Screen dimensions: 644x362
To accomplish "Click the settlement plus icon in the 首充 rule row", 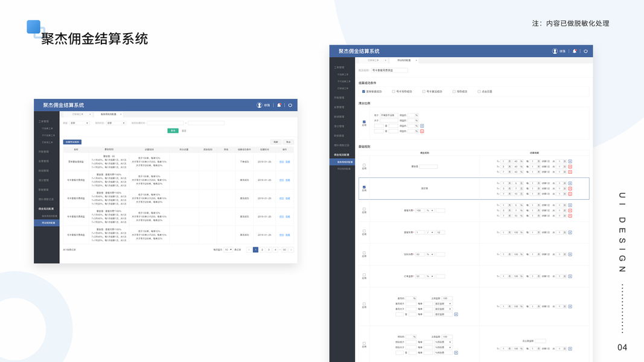I will coord(570,306).
